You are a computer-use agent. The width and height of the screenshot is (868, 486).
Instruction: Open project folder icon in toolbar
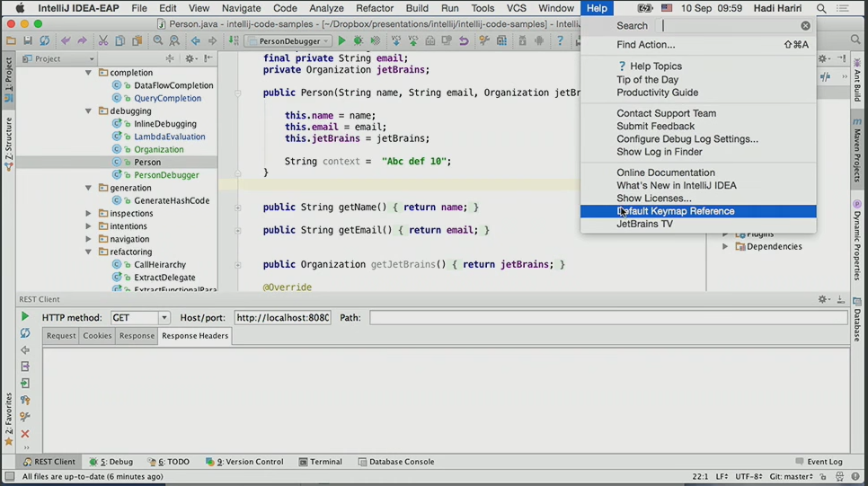tap(11, 41)
